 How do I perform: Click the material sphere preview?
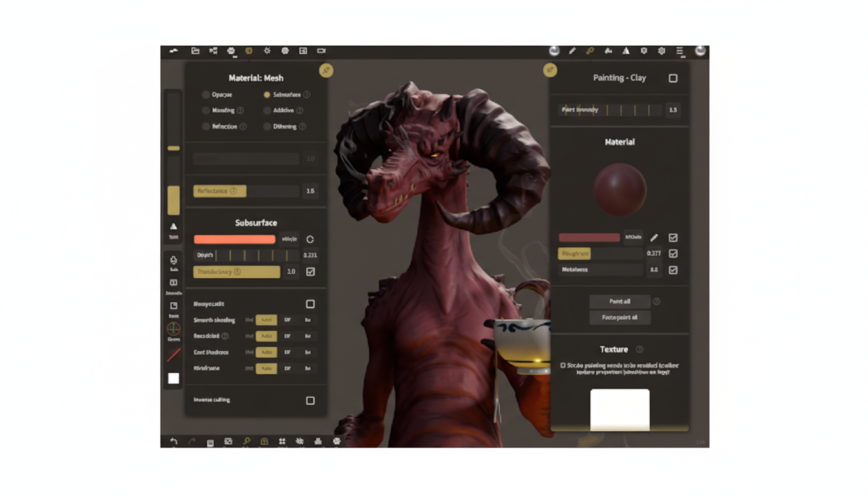point(620,187)
